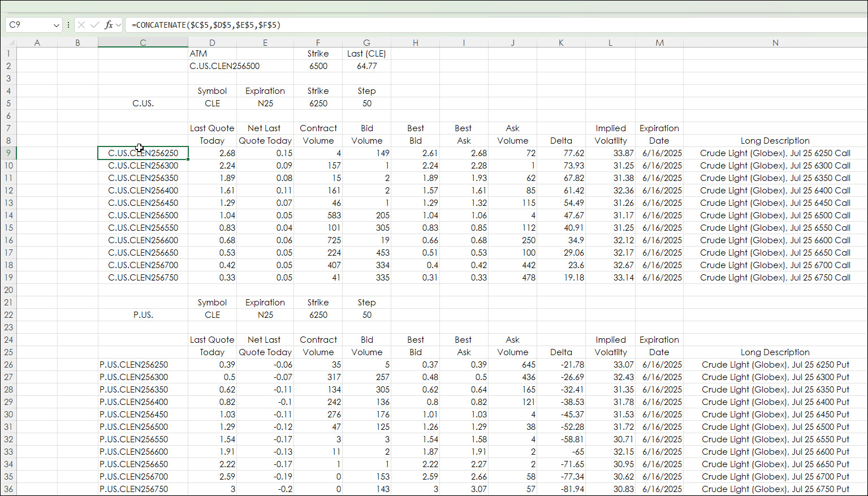This screenshot has height=496, width=868.
Task: Click the Insert Function fx icon
Action: [109, 25]
